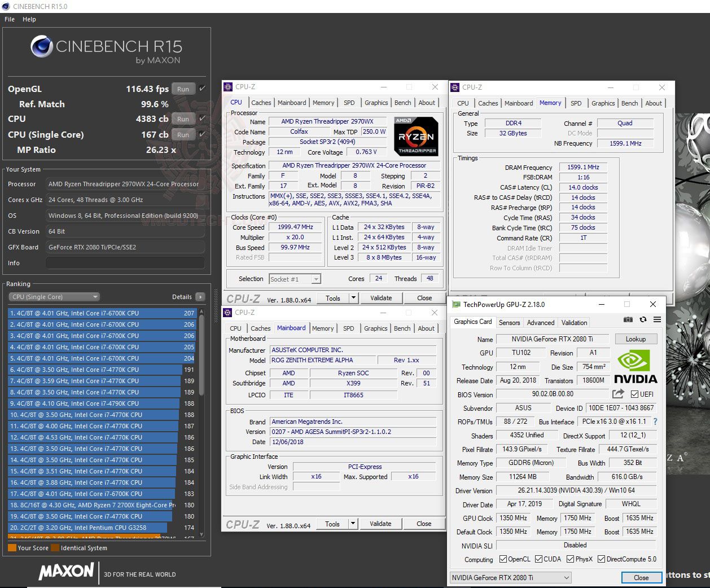
Task: Toggle the CUDA checkbox
Action: pyautogui.click(x=539, y=559)
